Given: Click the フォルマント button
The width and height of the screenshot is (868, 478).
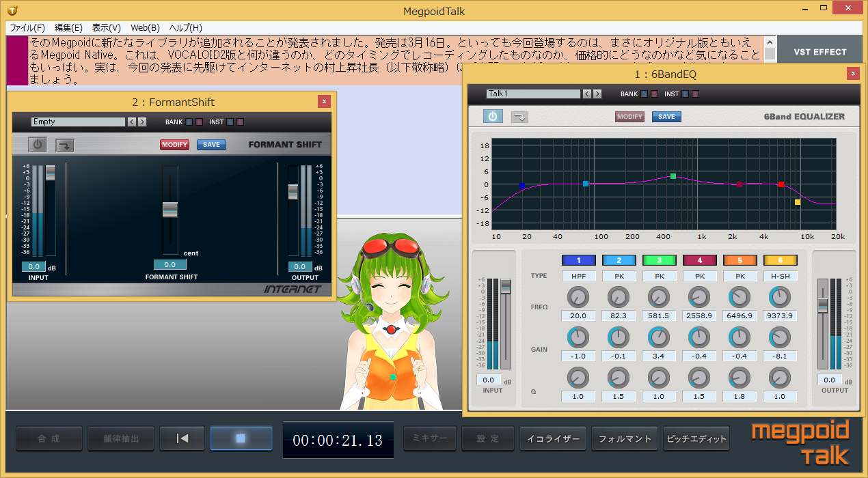Looking at the screenshot, I should (625, 438).
